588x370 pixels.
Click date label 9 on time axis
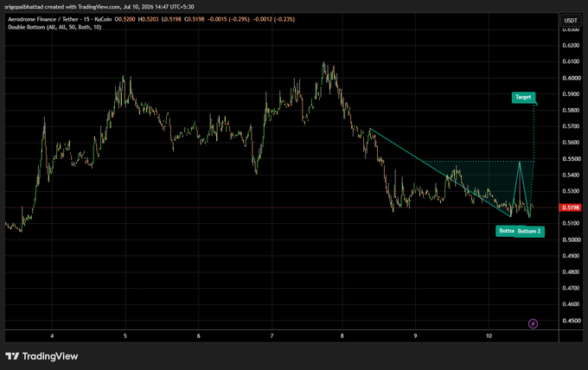click(415, 336)
